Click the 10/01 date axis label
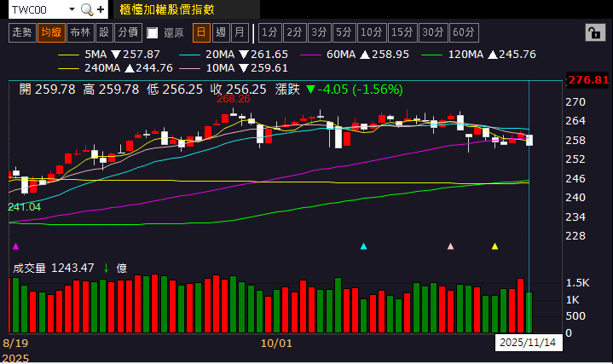 pos(276,344)
